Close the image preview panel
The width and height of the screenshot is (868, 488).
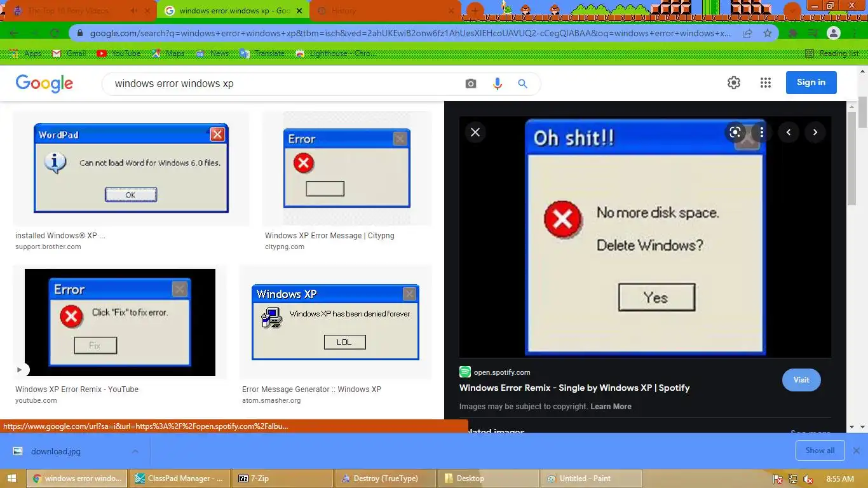click(475, 132)
